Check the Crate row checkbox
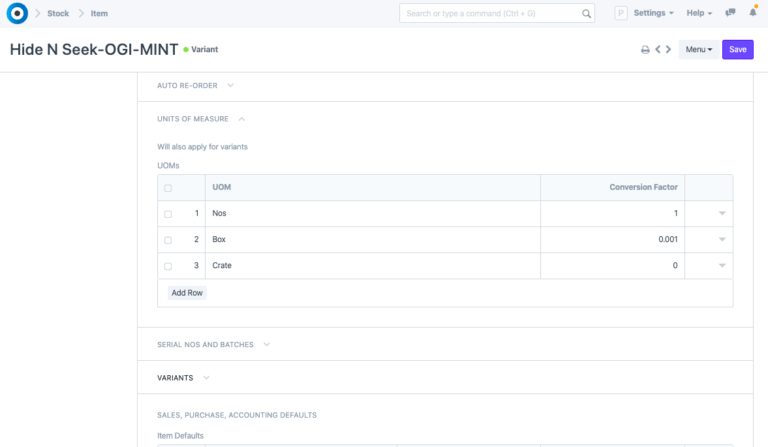Screen dimensions: 768x447 168,266
